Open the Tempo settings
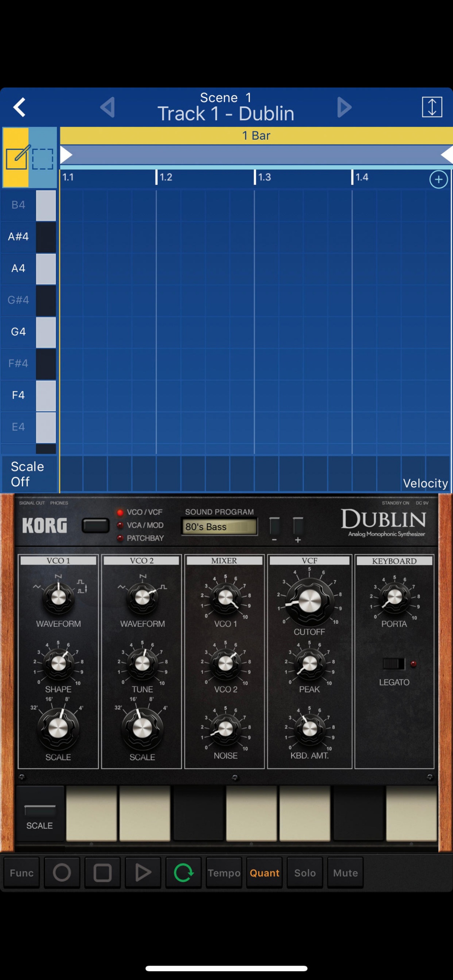 224,873
